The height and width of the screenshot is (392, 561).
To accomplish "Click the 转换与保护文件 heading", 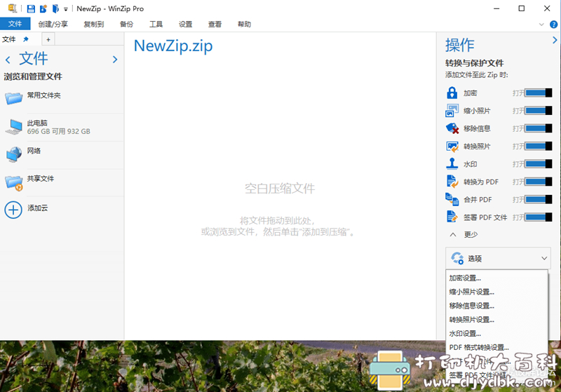I will coord(475,63).
